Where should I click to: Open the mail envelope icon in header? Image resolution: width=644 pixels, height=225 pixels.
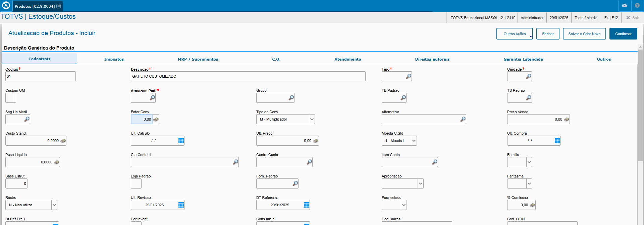point(625,6)
